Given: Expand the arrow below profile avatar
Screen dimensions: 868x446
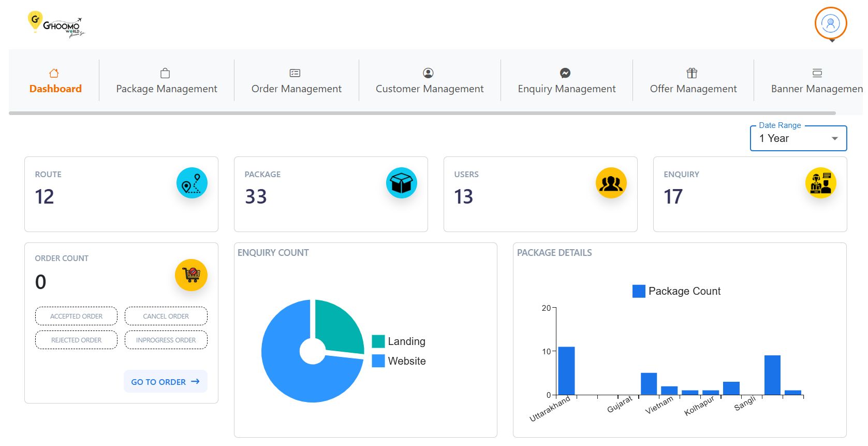Looking at the screenshot, I should 832,41.
